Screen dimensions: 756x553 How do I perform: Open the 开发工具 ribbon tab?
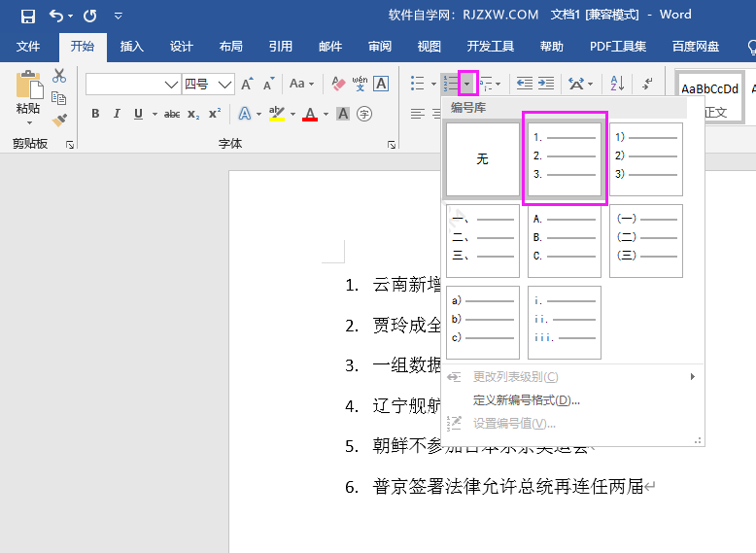click(491, 47)
